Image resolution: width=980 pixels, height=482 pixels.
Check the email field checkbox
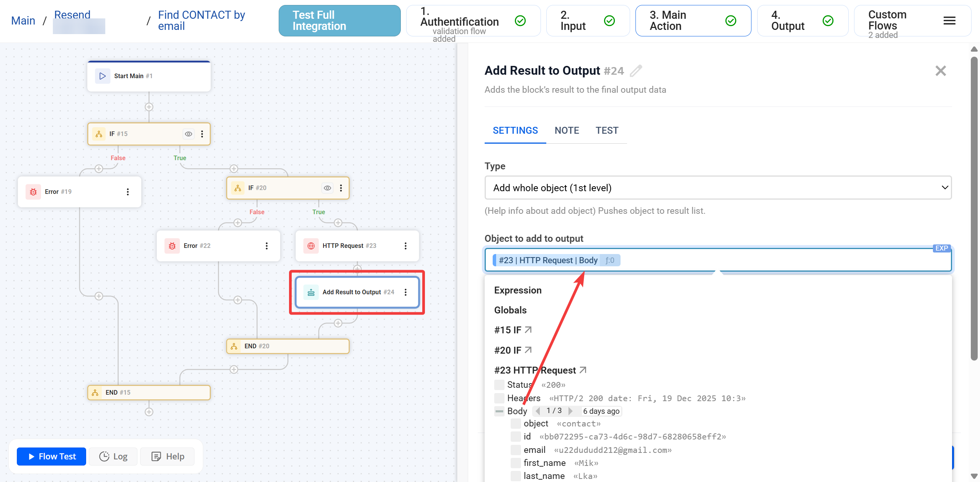point(515,450)
